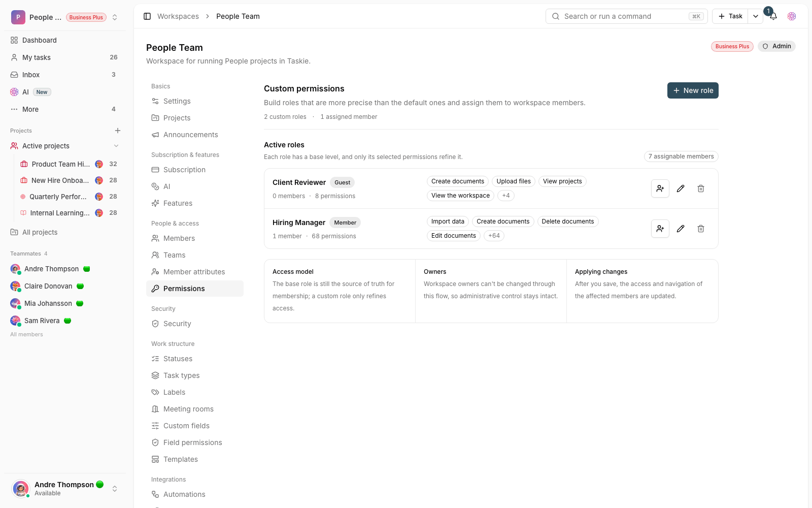Image resolution: width=812 pixels, height=508 pixels.
Task: Open Andre Thompson's profile avatar at bottom
Action: click(x=21, y=489)
